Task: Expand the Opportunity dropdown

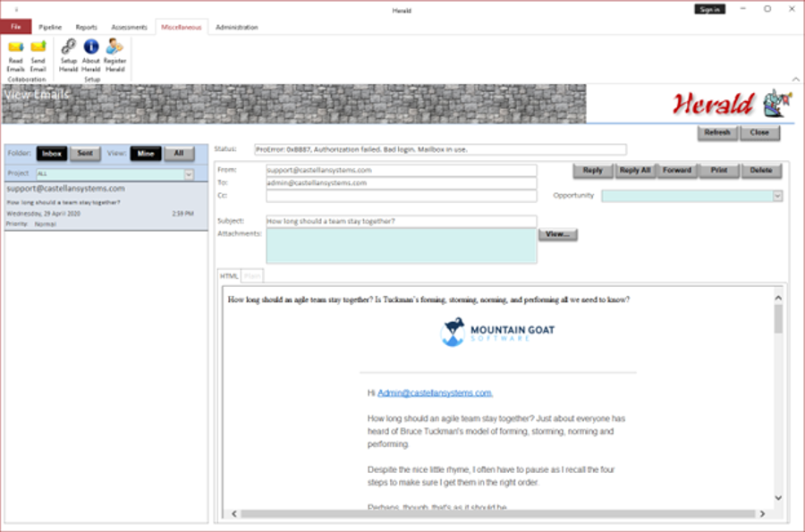Action: 777,196
